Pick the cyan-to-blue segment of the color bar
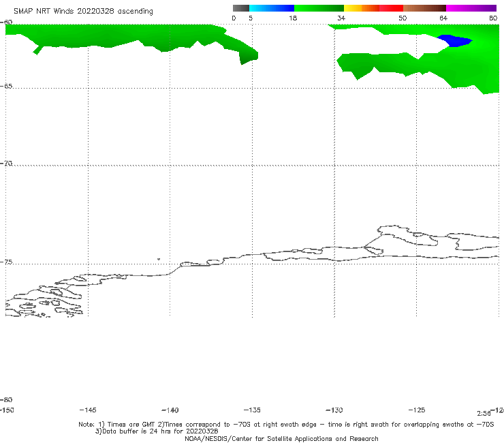Screen dimensions: 504x443 (272, 8)
